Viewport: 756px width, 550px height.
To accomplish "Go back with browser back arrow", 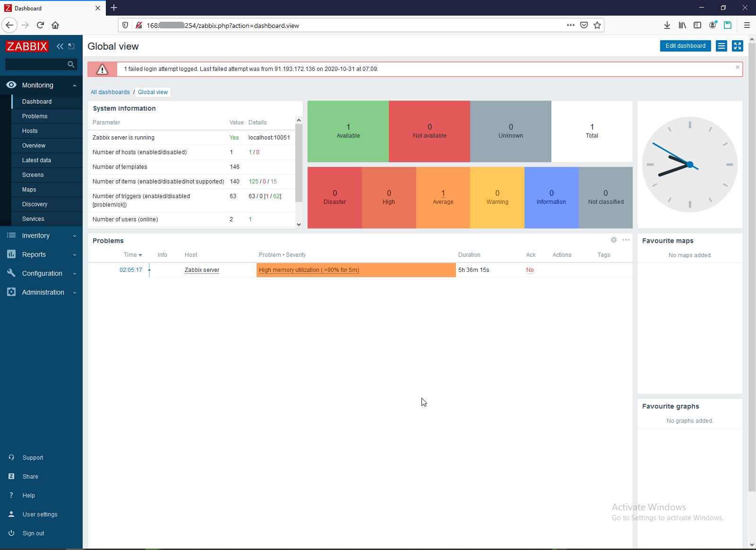I will click(x=9, y=25).
